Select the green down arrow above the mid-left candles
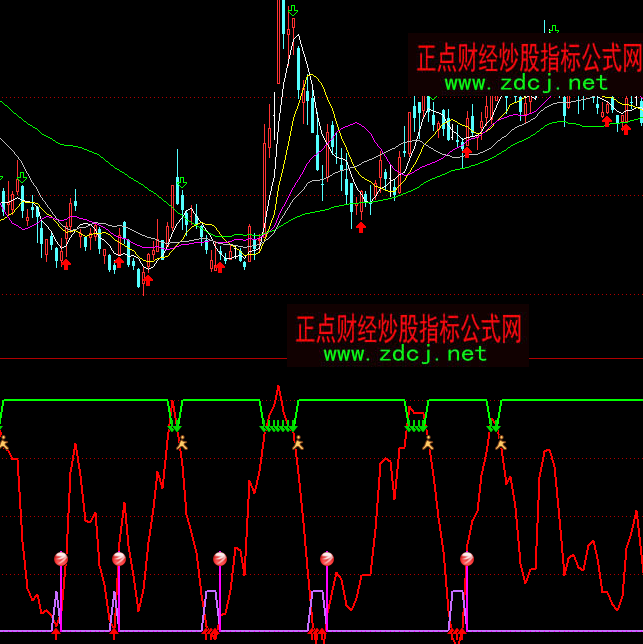 coord(181,182)
